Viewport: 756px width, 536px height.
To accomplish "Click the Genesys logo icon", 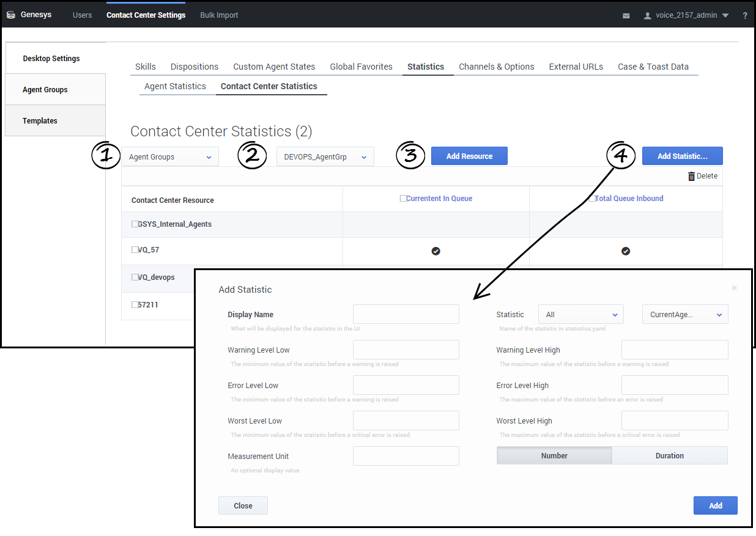I will coord(10,15).
